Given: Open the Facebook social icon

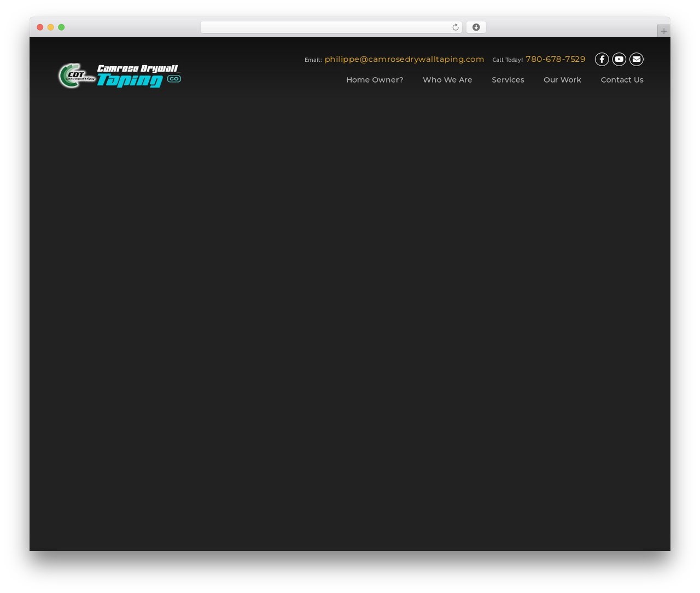Looking at the screenshot, I should tap(602, 59).
